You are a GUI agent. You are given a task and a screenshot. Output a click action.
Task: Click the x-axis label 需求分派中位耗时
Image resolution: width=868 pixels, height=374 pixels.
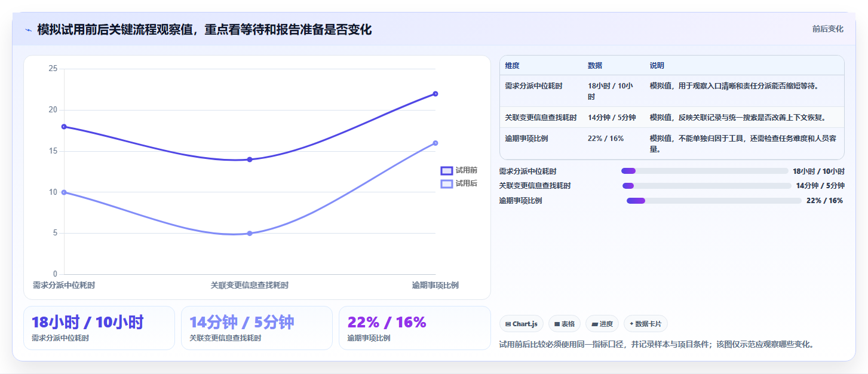click(x=64, y=286)
